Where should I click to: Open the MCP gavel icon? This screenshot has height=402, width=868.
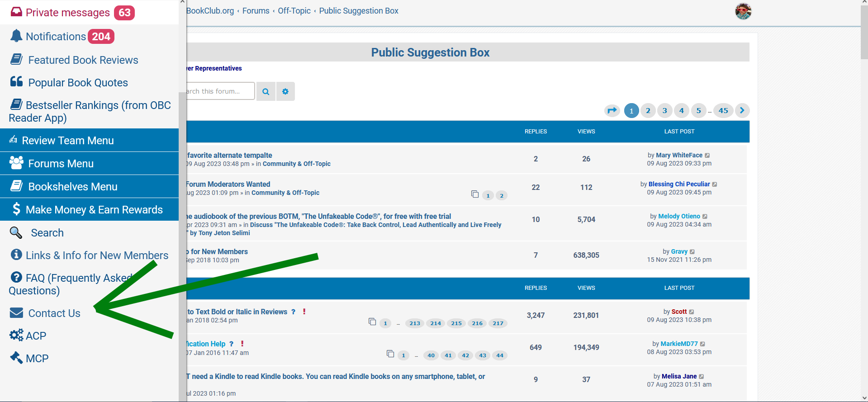16,358
